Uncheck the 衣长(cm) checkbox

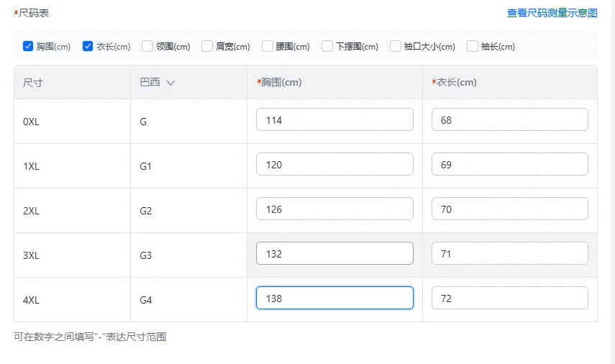click(88, 47)
